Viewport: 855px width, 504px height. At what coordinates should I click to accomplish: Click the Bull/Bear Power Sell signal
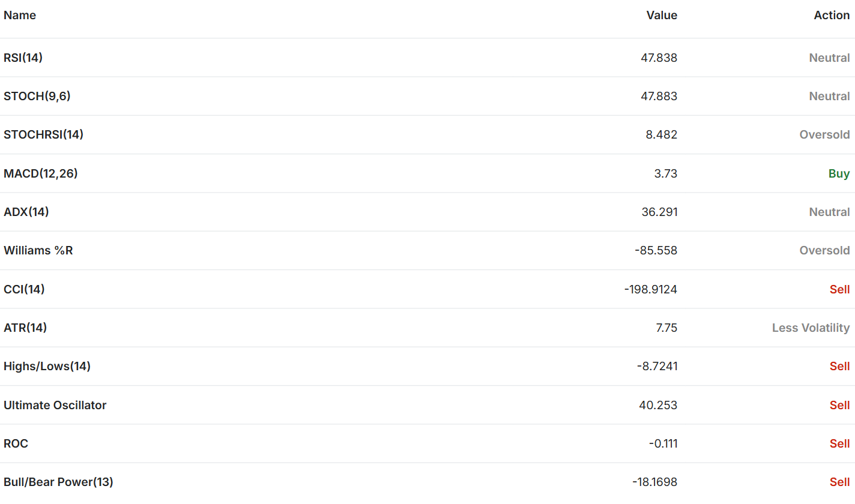coord(839,482)
